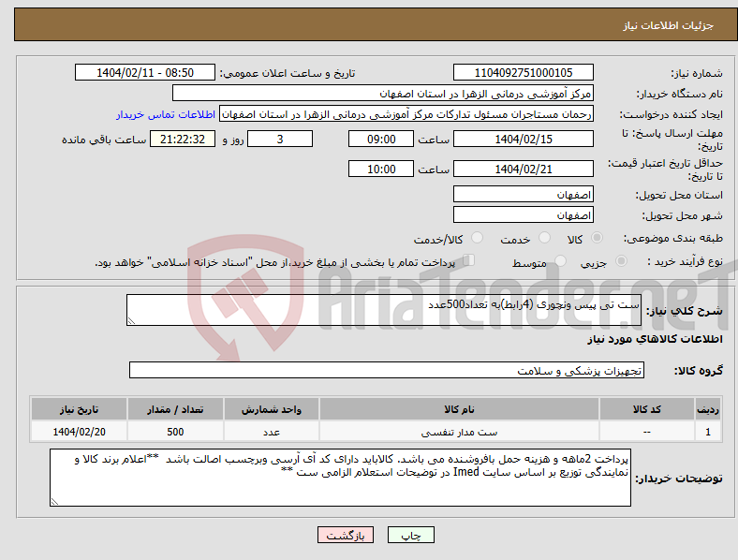Click the اطلاعات کالاهای مورد نیاز heading
The width and height of the screenshot is (738, 560).
coord(655,339)
